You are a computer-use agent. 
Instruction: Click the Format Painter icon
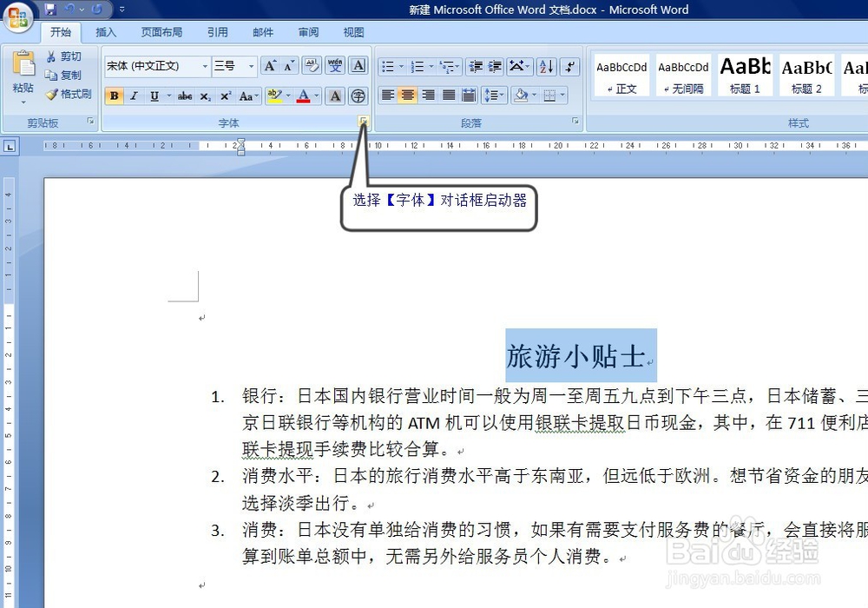click(x=49, y=94)
